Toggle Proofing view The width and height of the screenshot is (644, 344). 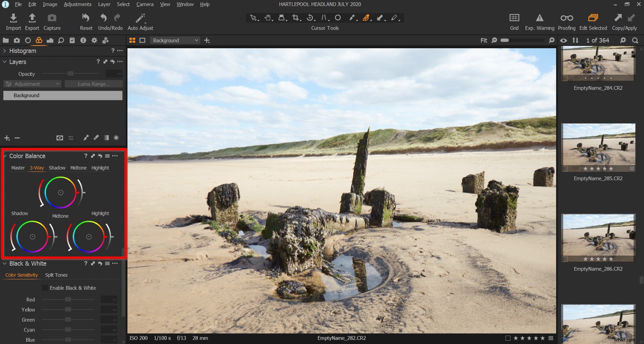[567, 18]
